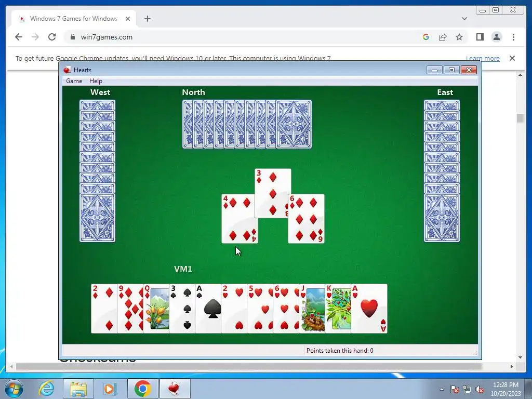Open Windows Explorer from taskbar
The width and height of the screenshot is (532, 399).
(x=78, y=389)
